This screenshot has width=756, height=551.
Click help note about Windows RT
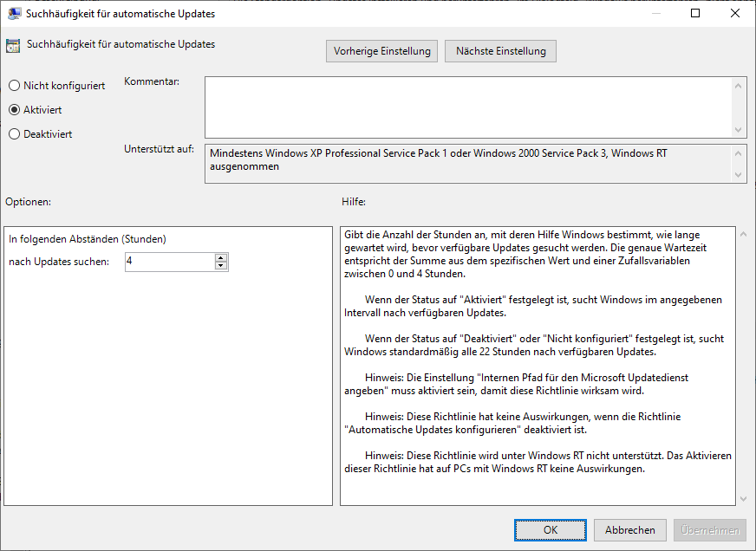(x=538, y=462)
